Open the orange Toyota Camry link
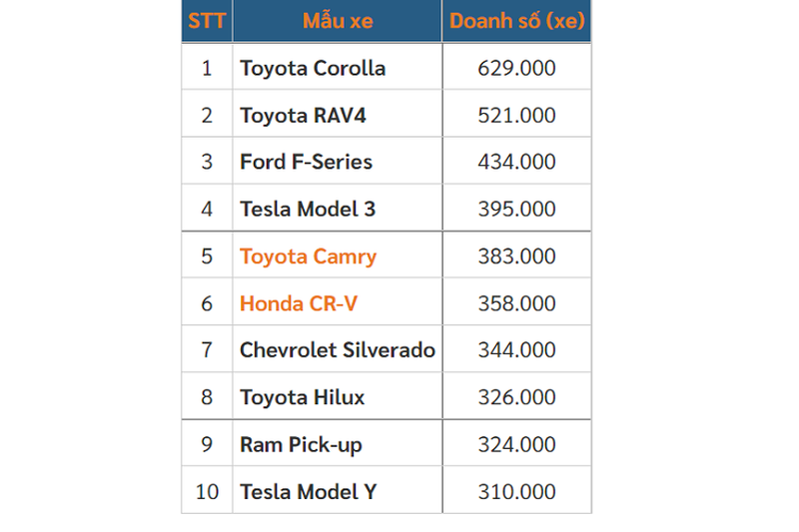Viewport: 799px width, 532px height. (308, 257)
